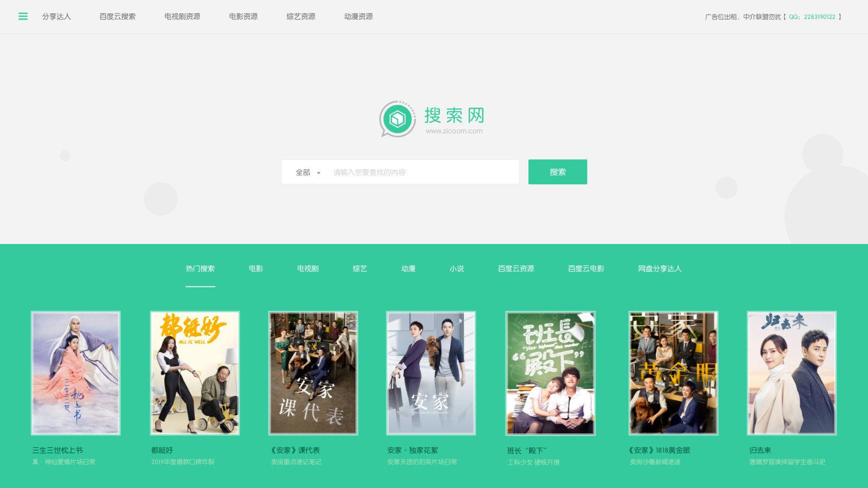Open the 都挺好 poster thumbnail
This screenshot has width=868, height=488.
195,373
